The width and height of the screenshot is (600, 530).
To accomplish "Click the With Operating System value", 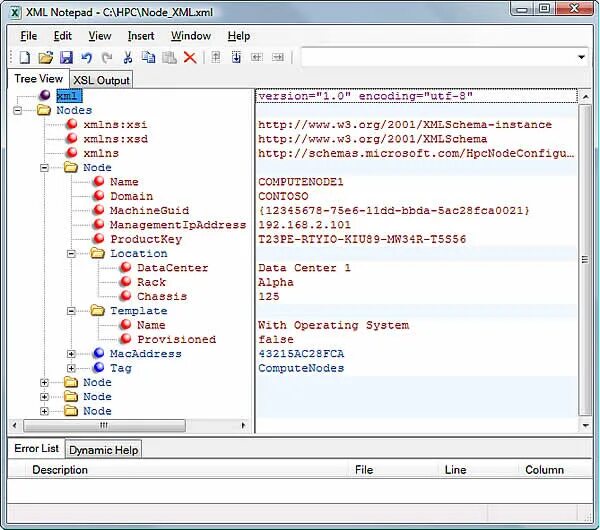I will [333, 325].
